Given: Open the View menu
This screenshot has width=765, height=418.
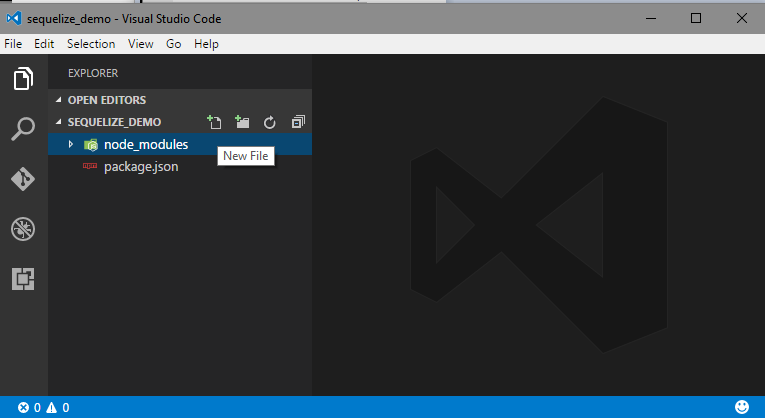Looking at the screenshot, I should click(141, 44).
